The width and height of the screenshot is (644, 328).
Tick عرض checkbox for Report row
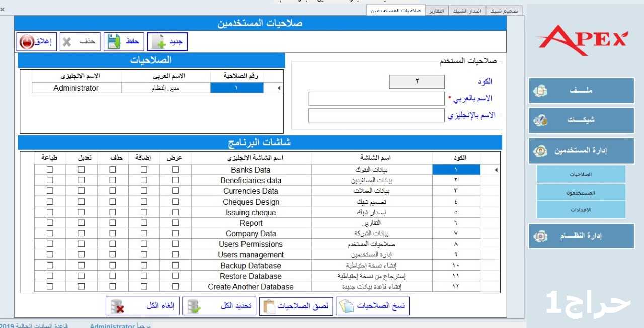click(175, 223)
